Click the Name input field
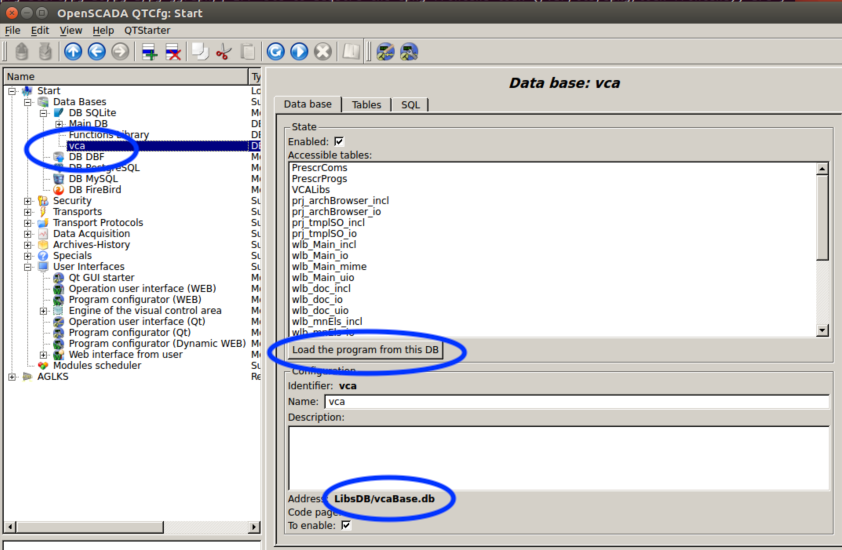Viewport: 842px width, 550px height. (576, 401)
